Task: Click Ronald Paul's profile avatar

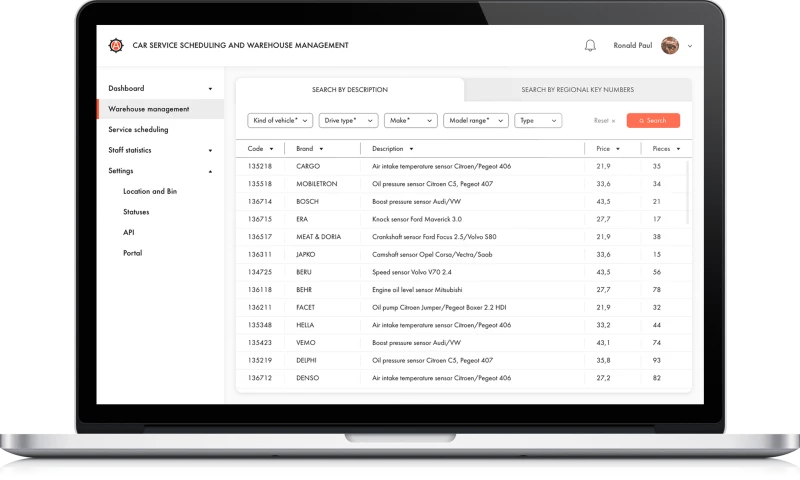Action: 670,45
